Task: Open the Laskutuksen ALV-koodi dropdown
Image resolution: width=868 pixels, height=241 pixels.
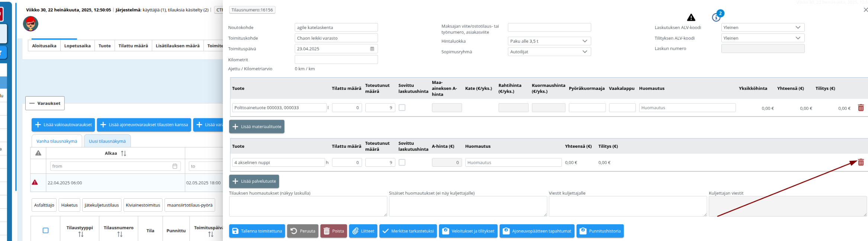Action: tap(762, 27)
